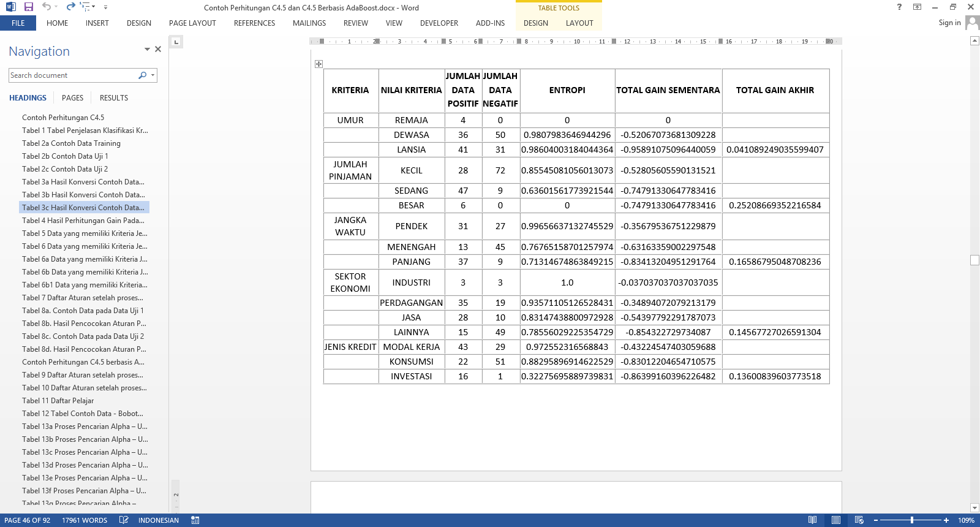
Task: Click Sign in link
Action: click(x=949, y=23)
